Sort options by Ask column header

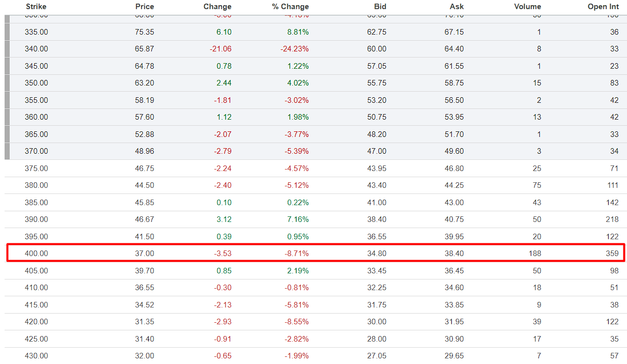[x=457, y=7]
